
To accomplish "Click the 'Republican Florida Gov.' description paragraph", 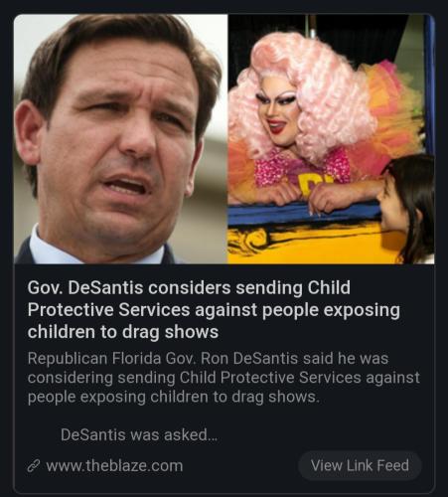I will click(x=224, y=378).
